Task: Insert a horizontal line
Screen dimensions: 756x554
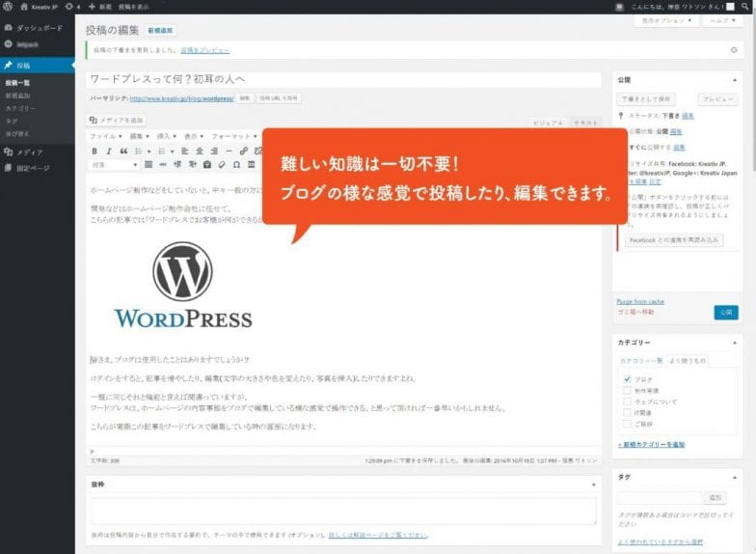Action: [x=229, y=151]
